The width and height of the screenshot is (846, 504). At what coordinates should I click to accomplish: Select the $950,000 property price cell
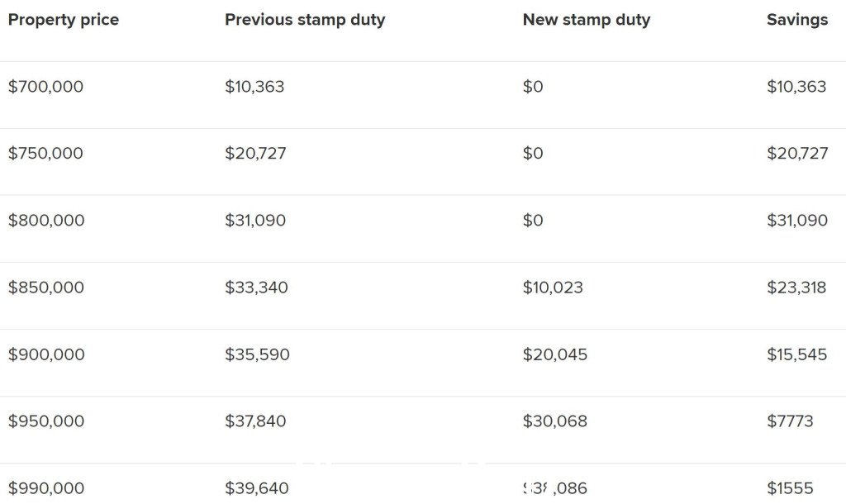pyautogui.click(x=46, y=421)
